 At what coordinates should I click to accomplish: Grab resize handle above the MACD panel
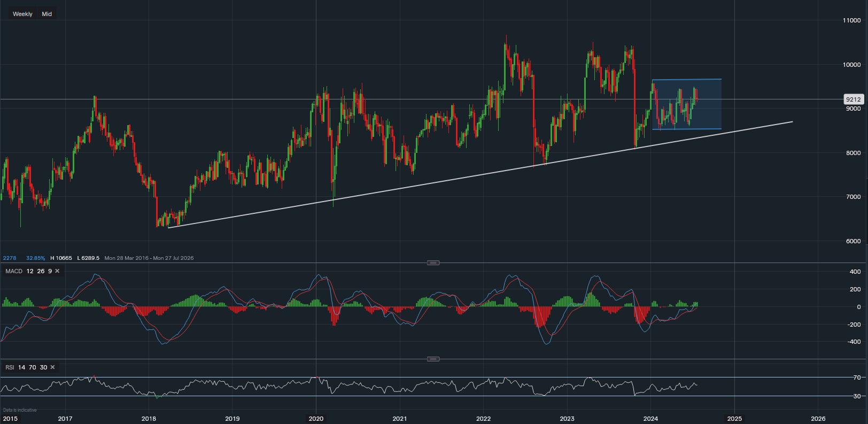pyautogui.click(x=433, y=263)
